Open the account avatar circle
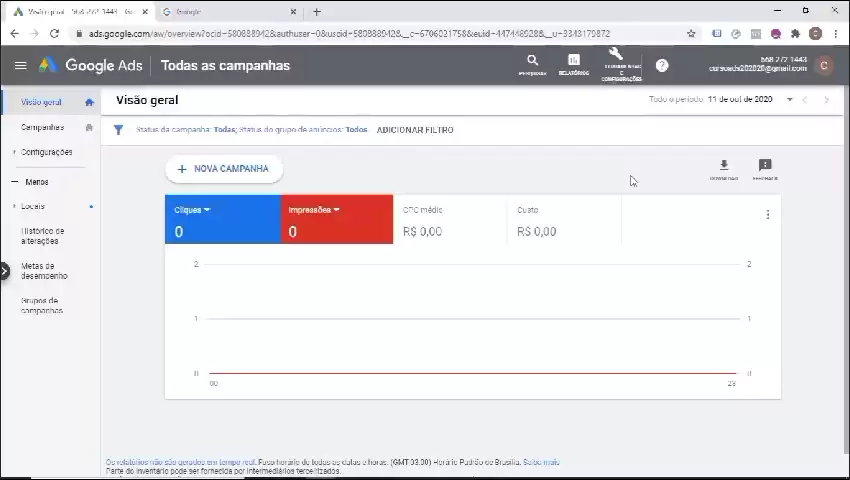The width and height of the screenshot is (850, 480). point(823,66)
